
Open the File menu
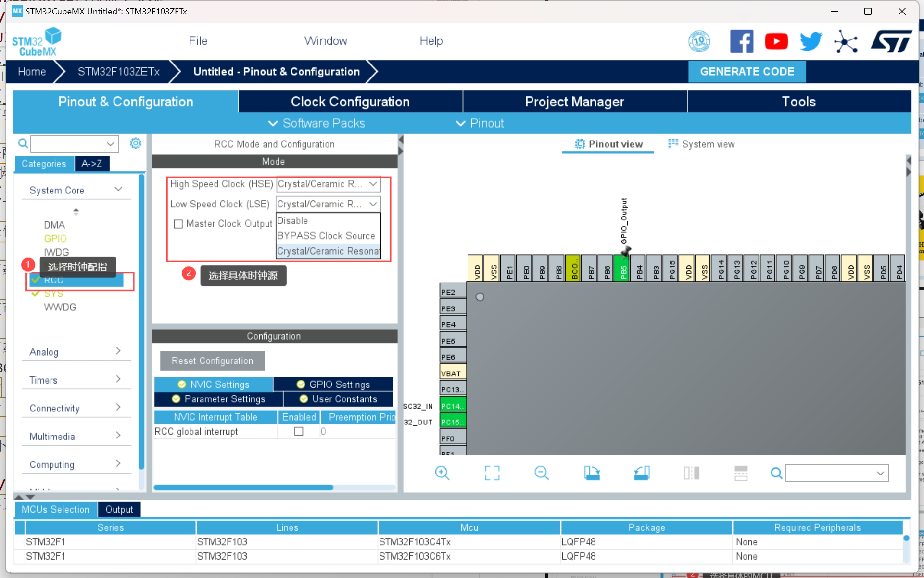pyautogui.click(x=198, y=41)
